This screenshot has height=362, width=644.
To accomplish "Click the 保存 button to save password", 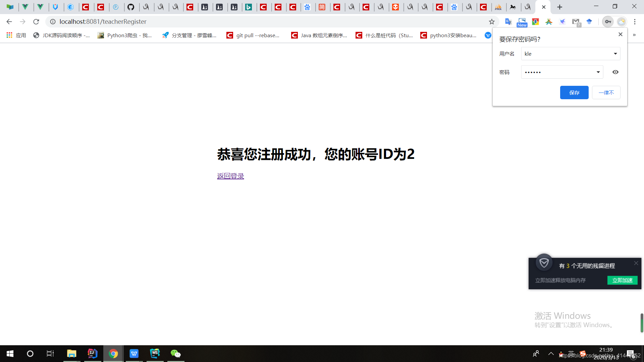I will pos(574,93).
